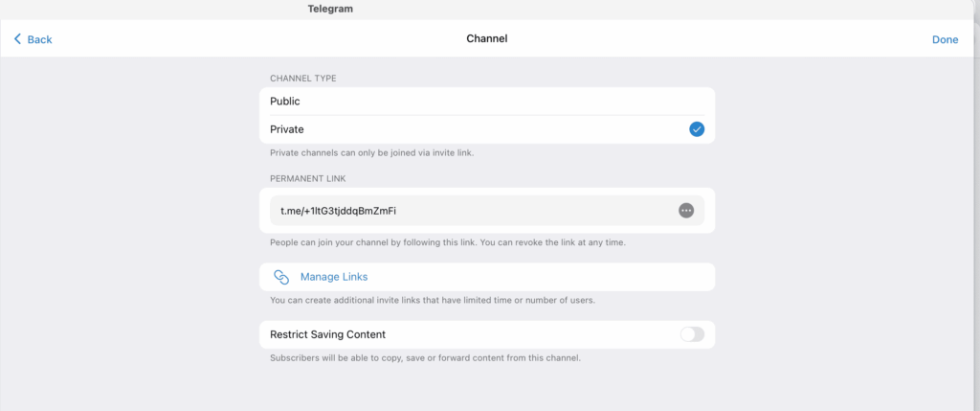Click the CHANNEL TYPE section header
The height and width of the screenshot is (411, 980).
(302, 79)
